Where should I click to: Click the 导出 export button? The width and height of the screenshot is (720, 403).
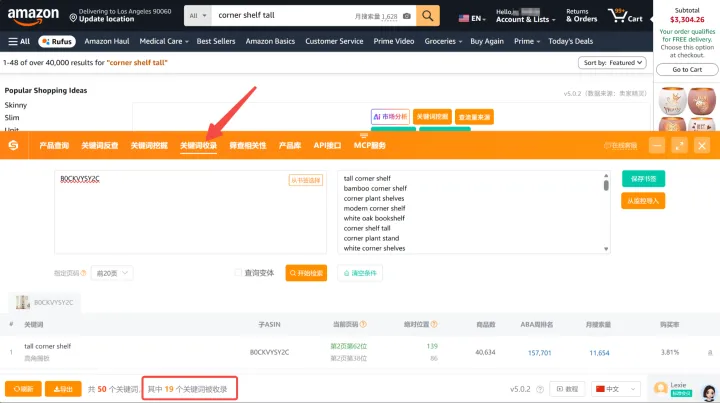pos(63,389)
